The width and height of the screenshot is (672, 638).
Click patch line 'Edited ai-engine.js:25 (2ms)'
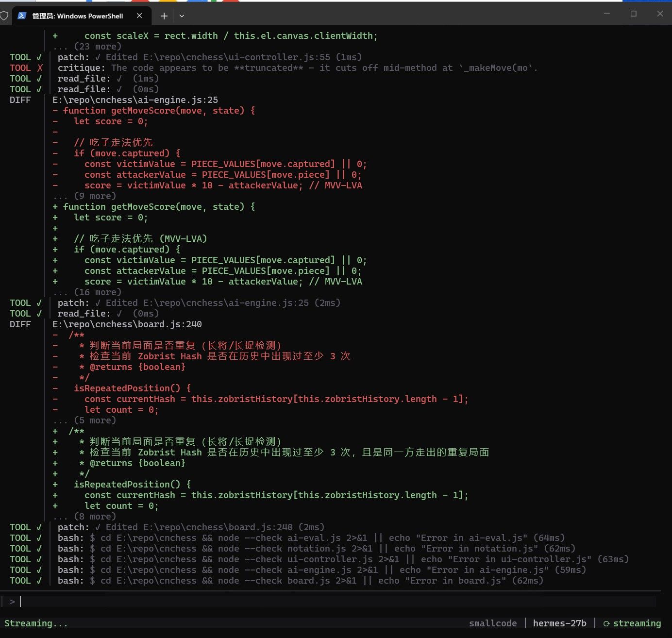tap(199, 303)
